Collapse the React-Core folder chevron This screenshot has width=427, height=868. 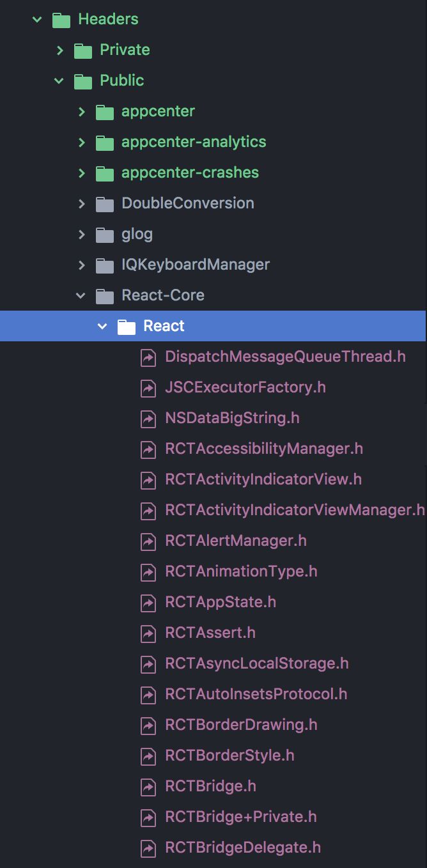tap(81, 296)
